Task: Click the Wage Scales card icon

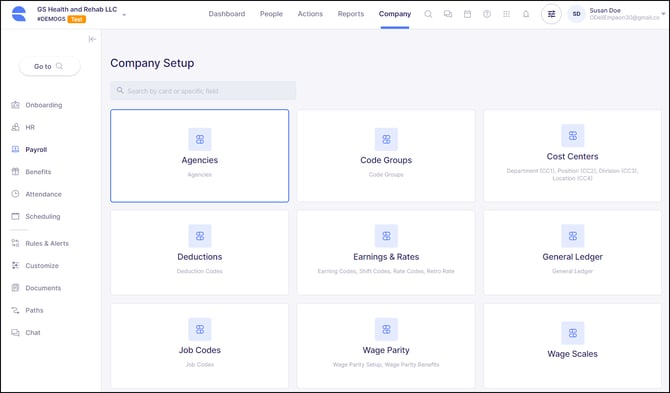Action: coord(573,333)
